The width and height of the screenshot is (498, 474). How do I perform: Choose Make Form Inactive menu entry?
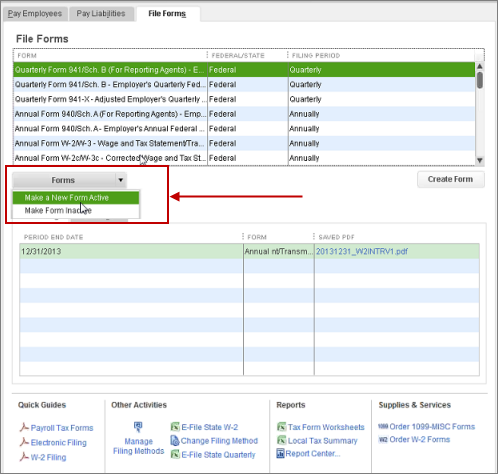click(x=76, y=211)
